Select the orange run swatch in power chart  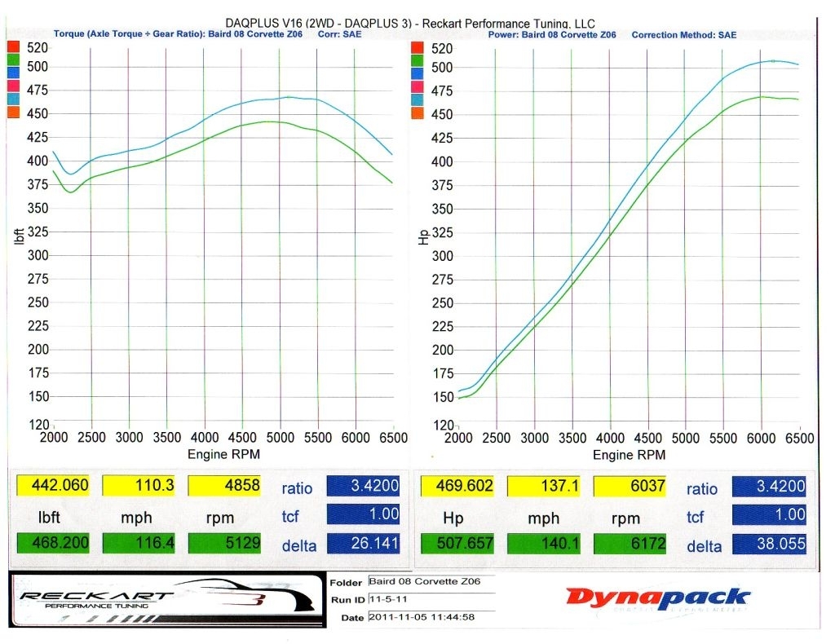pyautogui.click(x=418, y=113)
